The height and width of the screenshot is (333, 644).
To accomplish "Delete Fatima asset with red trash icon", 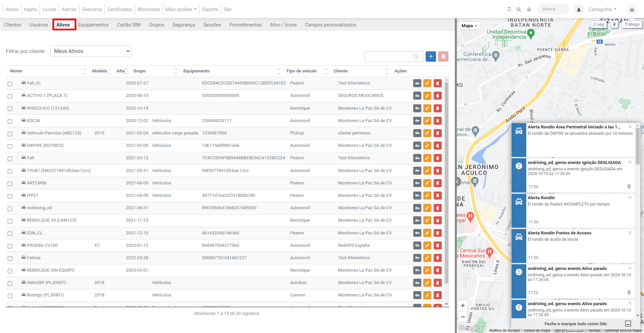I will point(437,258).
